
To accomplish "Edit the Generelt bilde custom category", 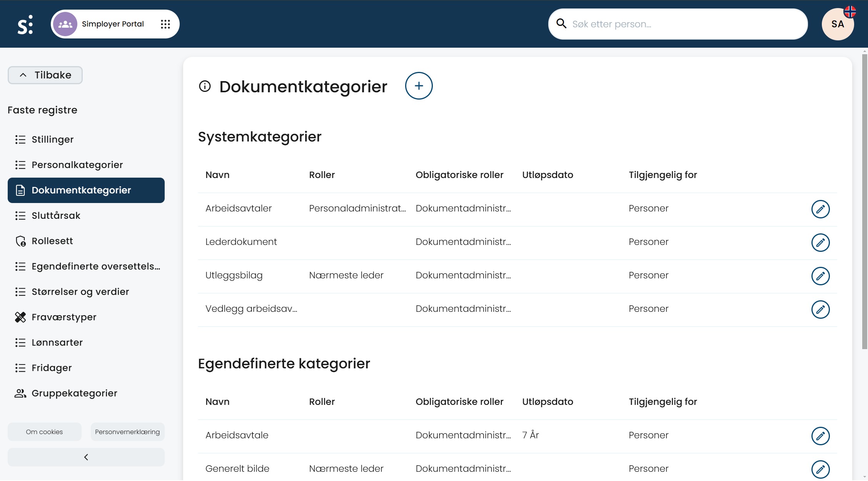I will pyautogui.click(x=820, y=469).
